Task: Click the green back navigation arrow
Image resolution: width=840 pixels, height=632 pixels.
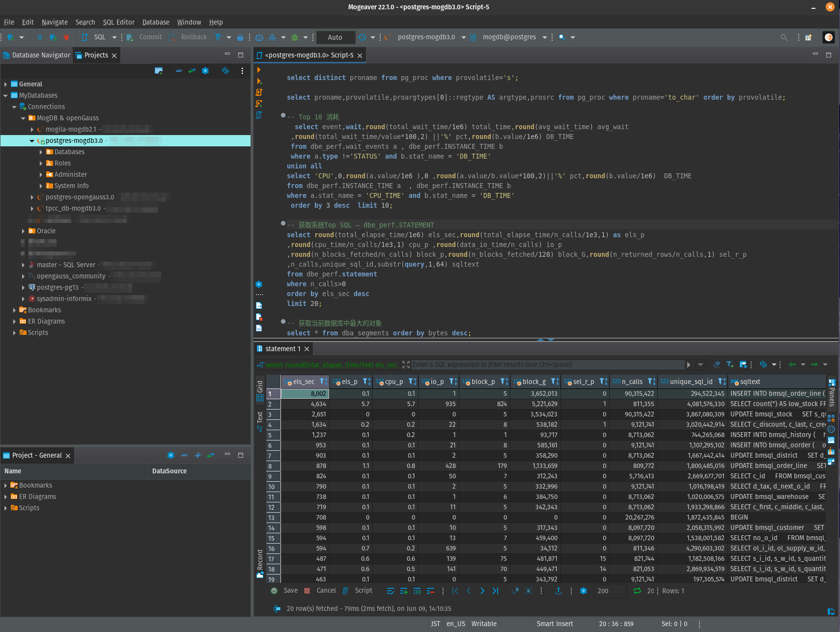Action: [792, 364]
